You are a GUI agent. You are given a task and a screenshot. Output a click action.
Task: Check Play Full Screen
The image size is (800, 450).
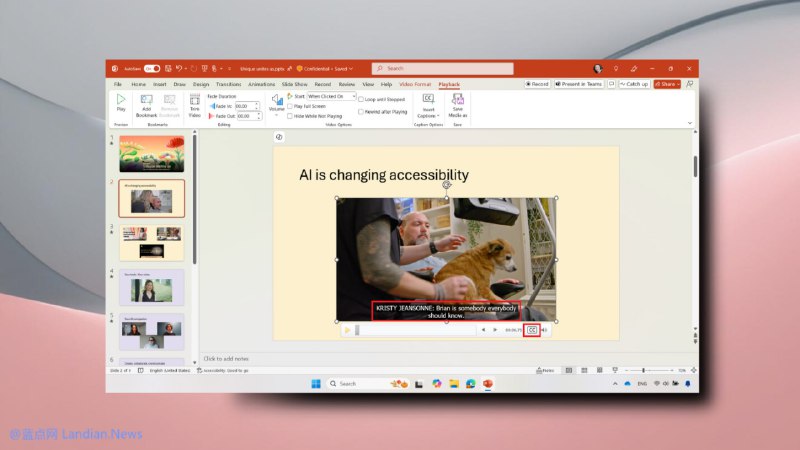[290, 106]
